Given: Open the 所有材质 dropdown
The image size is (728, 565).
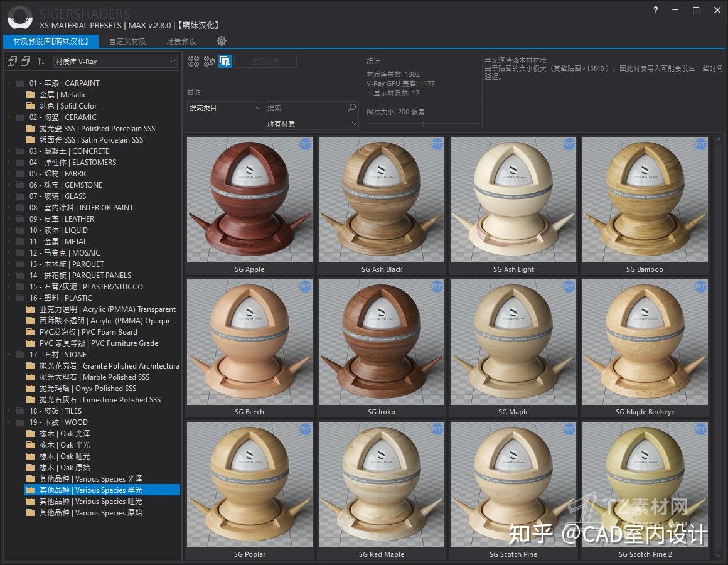Looking at the screenshot, I should coord(311,124).
